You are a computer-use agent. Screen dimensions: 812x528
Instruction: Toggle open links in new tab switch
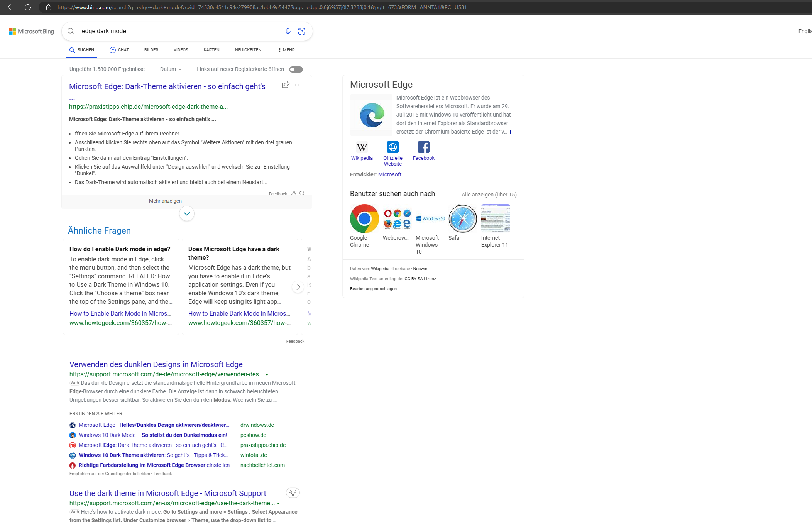pos(296,69)
